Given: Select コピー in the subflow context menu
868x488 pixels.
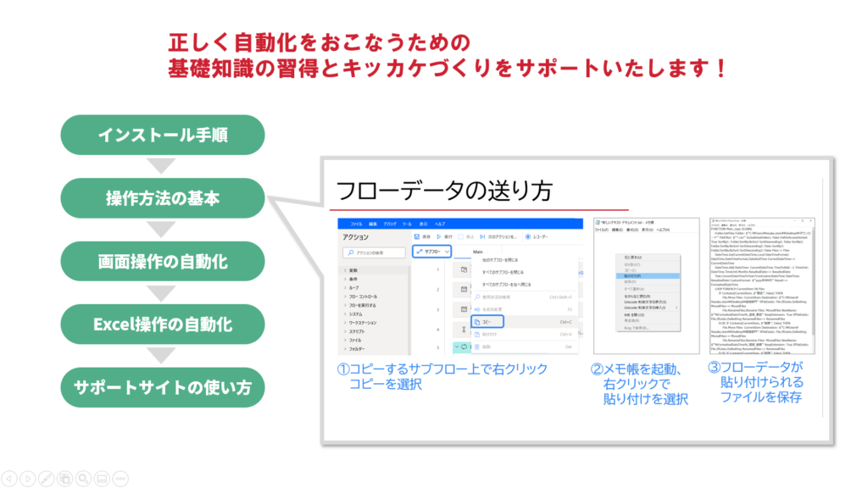Looking at the screenshot, I should [x=524, y=322].
